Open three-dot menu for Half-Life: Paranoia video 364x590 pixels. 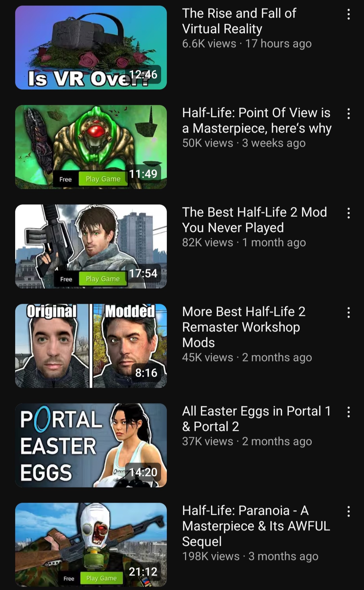(348, 511)
